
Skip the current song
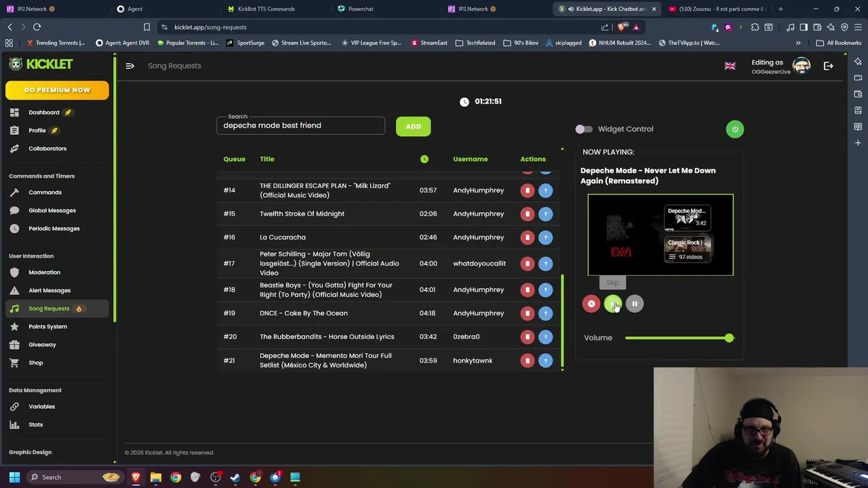pos(612,304)
